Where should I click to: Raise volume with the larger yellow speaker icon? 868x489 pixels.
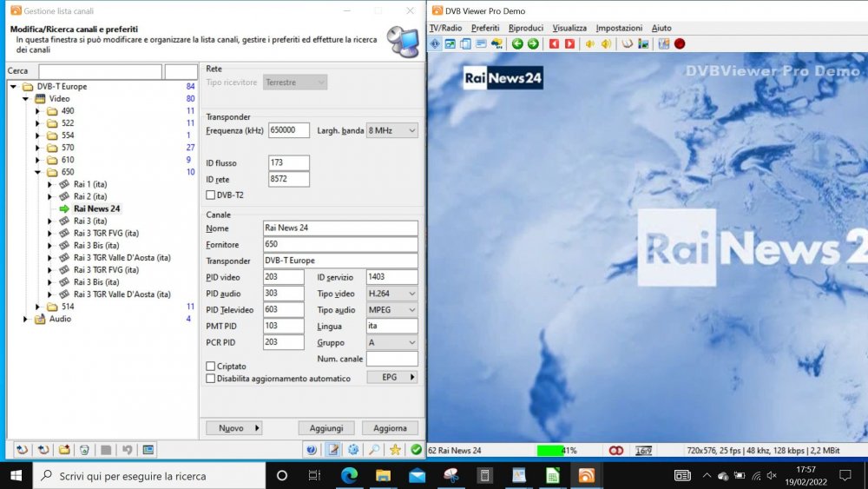point(606,43)
